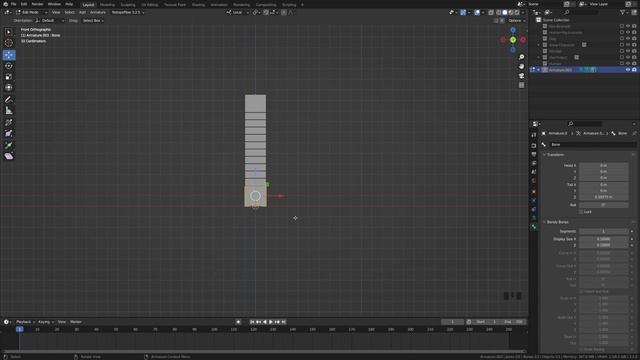Open the Render properties tab
Viewport: 640px width, 360px height.
[x=533, y=145]
